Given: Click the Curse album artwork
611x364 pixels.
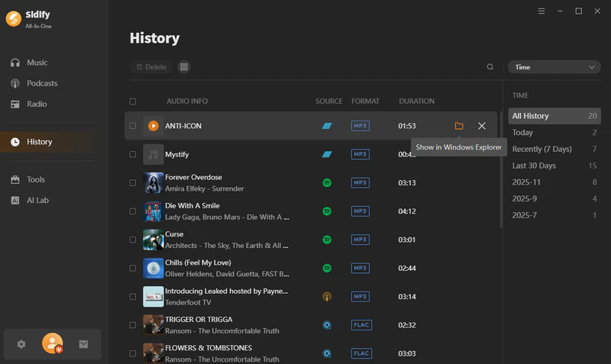Looking at the screenshot, I should [154, 240].
